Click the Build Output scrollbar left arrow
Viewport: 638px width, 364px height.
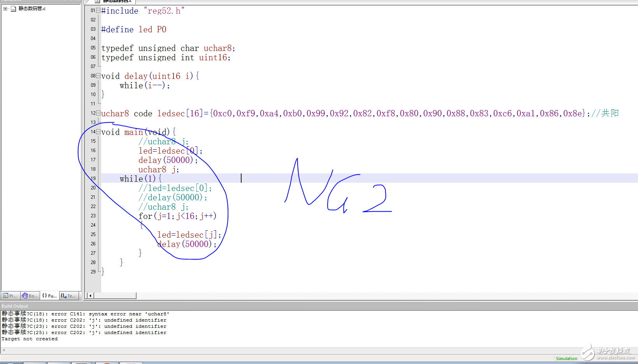4,350
